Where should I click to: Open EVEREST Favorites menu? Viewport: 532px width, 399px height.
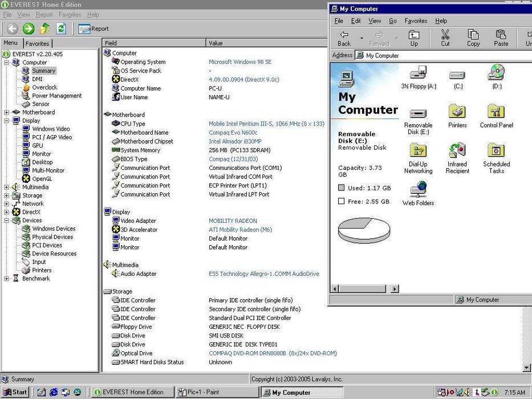pos(70,15)
